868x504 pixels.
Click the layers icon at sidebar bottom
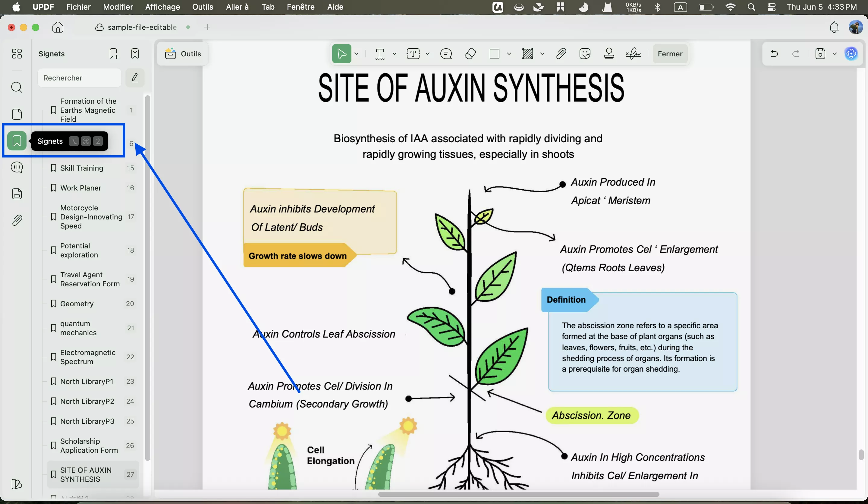(17, 484)
